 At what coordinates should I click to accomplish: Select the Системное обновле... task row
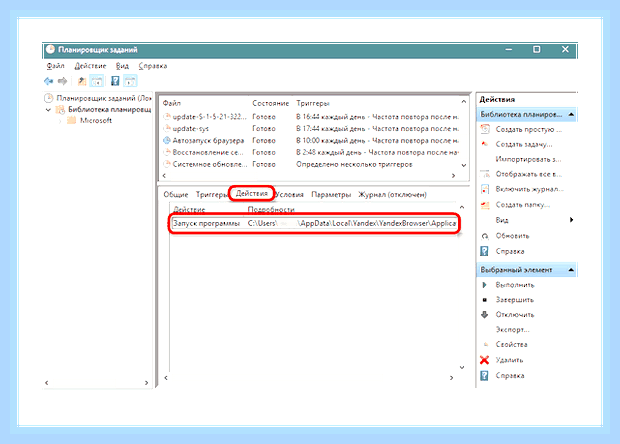[311, 164]
